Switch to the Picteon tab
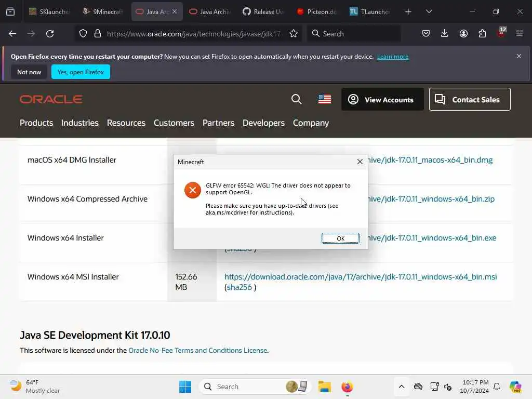The width and height of the screenshot is (532, 399). pos(317,11)
